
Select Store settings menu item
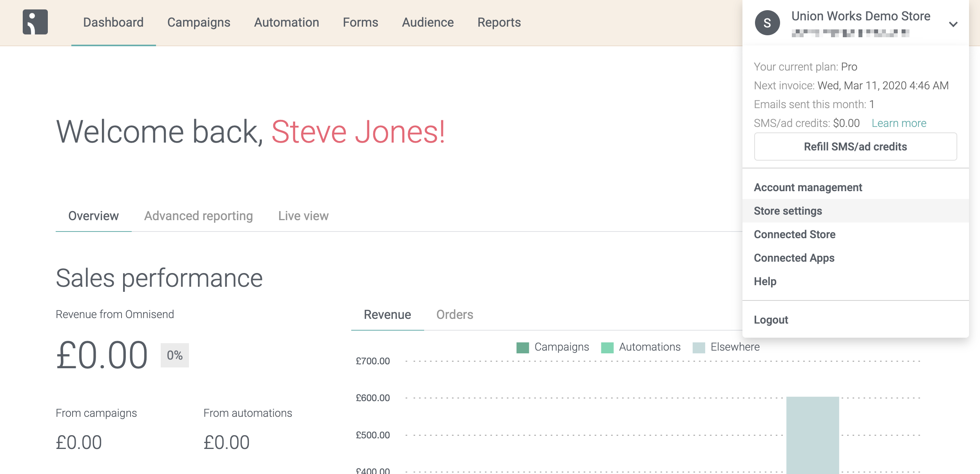pos(788,211)
